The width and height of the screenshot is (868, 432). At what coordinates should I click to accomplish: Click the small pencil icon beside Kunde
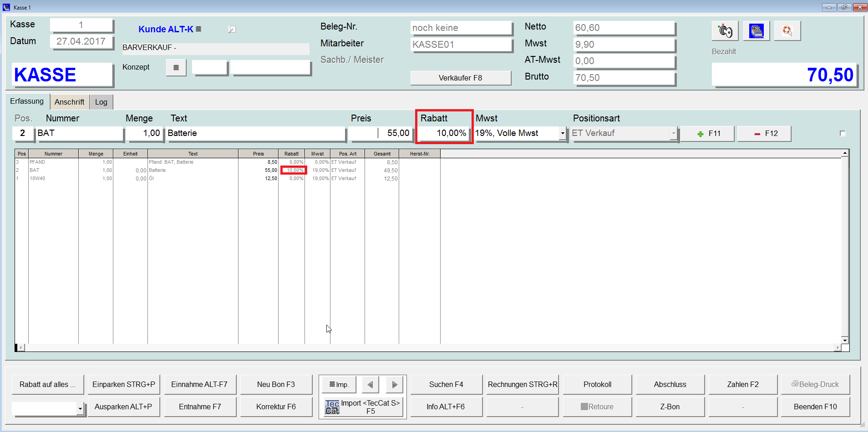coord(232,30)
